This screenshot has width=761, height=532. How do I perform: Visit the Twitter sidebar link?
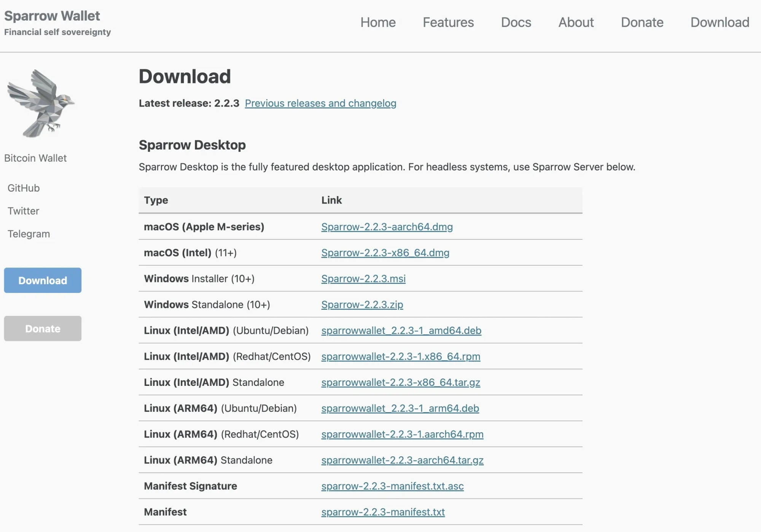point(24,211)
